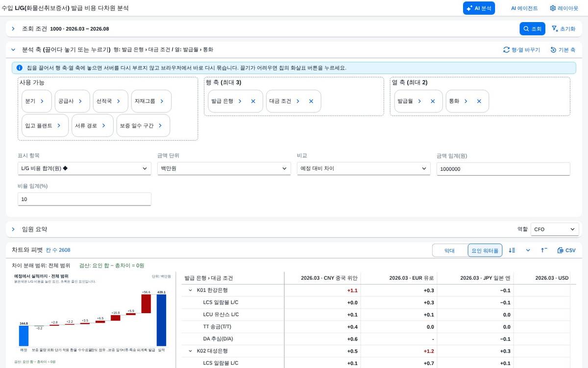Click the info icon in the hint banner
Screen dimensions: 588x368
(x=19, y=68)
